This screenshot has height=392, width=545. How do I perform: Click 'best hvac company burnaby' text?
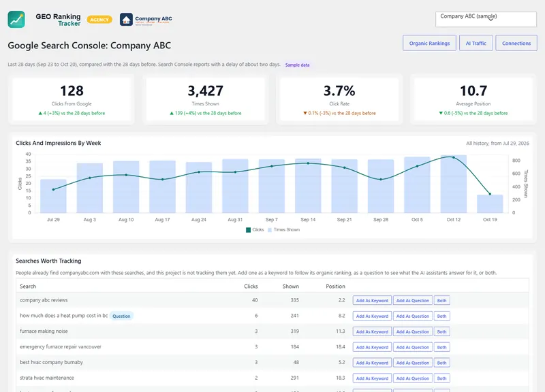point(52,362)
